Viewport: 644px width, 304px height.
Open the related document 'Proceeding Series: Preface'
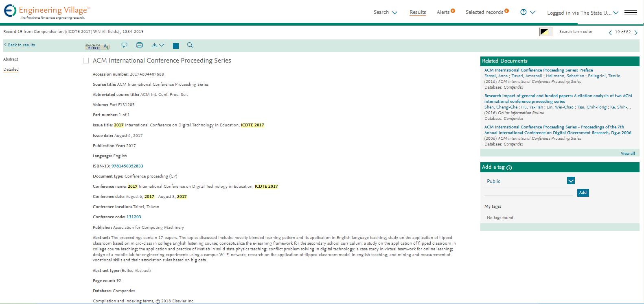[x=539, y=70]
